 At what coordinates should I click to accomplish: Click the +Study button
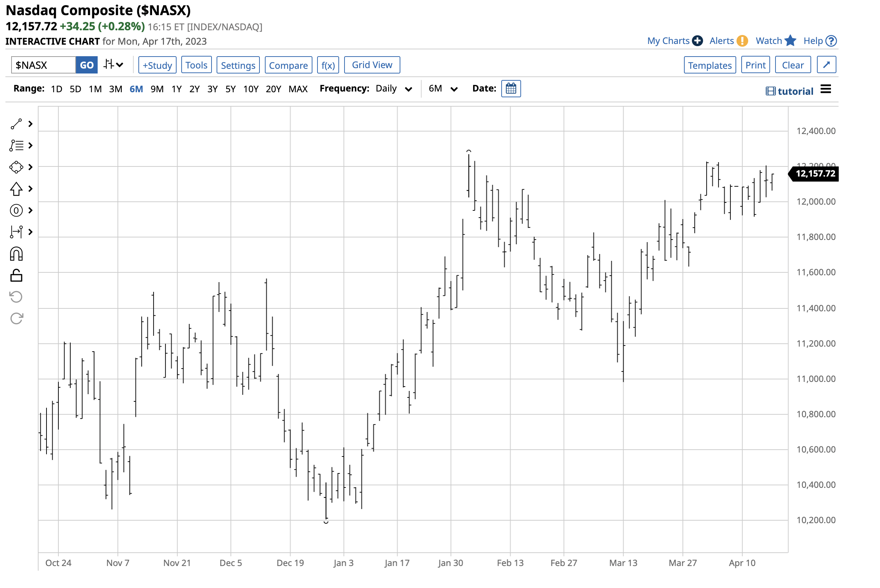click(x=157, y=65)
